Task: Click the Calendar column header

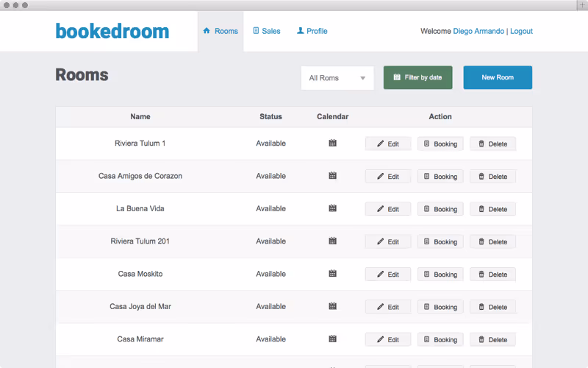Action: (x=333, y=116)
